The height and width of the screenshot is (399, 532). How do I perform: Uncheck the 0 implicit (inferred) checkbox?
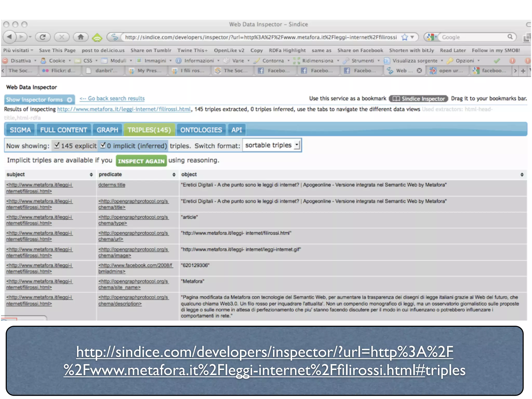(x=103, y=145)
